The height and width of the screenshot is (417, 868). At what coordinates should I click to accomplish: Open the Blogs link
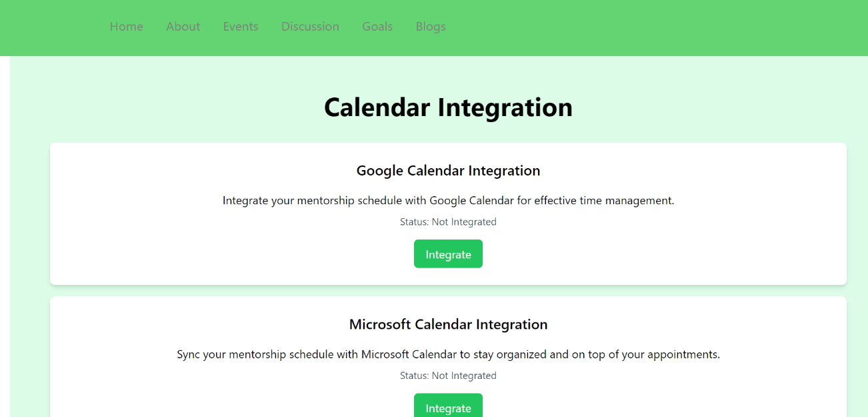coord(431,27)
